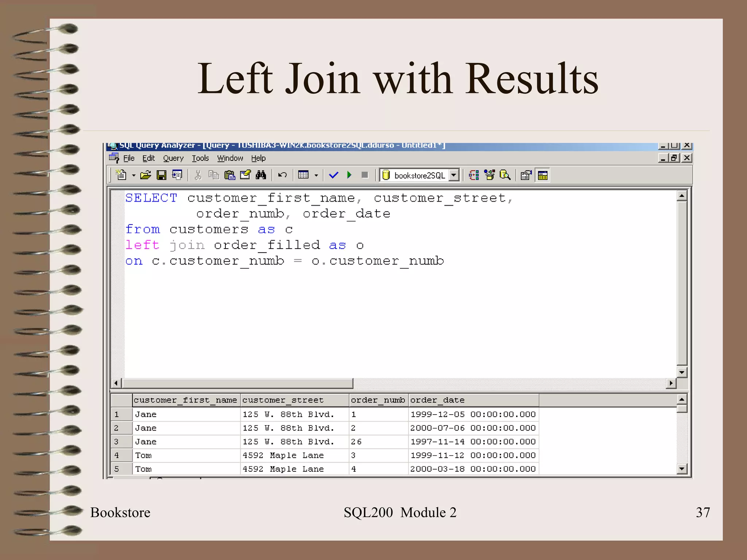Click the Find binoculars icon
Screen dimensions: 747x560
coord(261,175)
